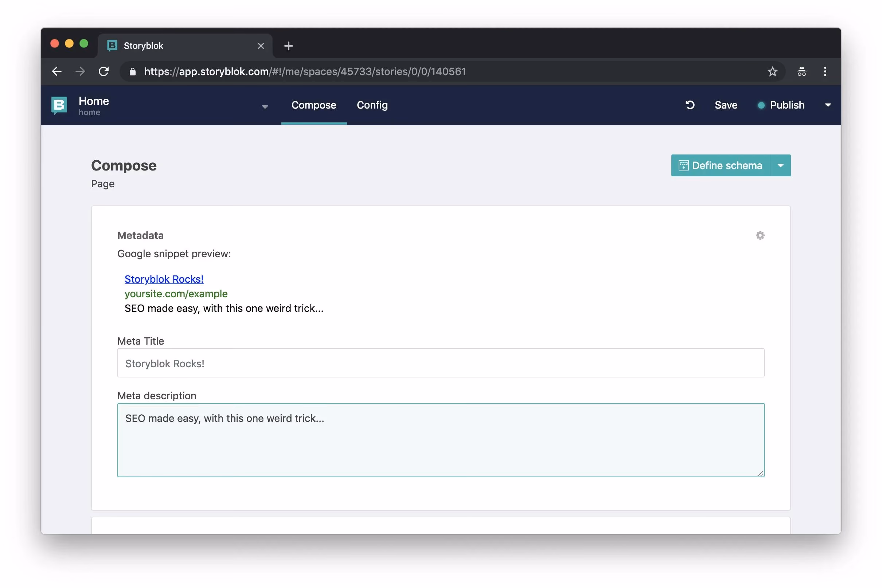Click the undo/revert arrow icon next to Save

click(x=690, y=105)
